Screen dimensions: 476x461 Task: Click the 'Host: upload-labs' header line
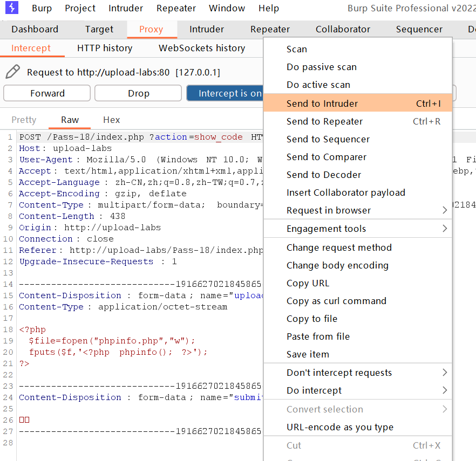coord(65,148)
